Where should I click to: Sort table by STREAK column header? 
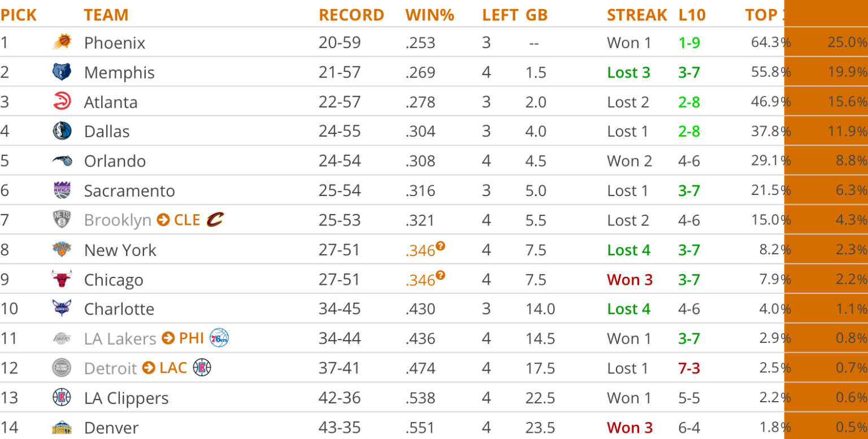click(x=637, y=15)
